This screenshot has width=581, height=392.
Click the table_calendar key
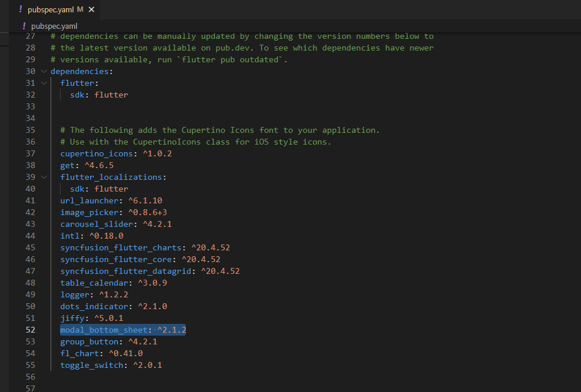(94, 283)
